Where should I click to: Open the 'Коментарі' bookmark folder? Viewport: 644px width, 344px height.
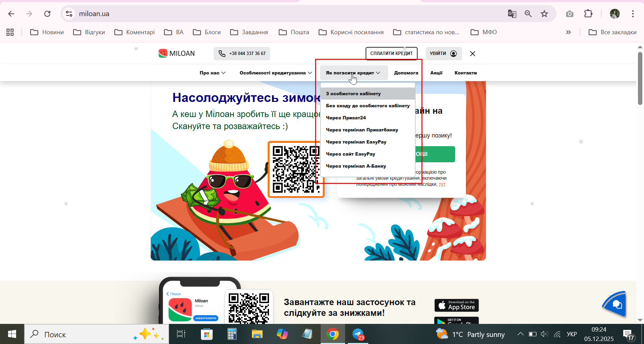pos(135,32)
